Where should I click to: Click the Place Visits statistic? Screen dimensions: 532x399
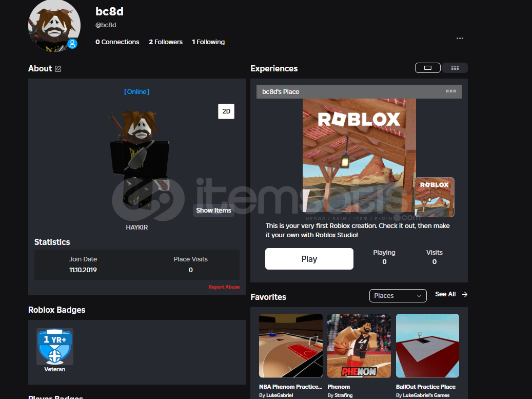(x=190, y=264)
